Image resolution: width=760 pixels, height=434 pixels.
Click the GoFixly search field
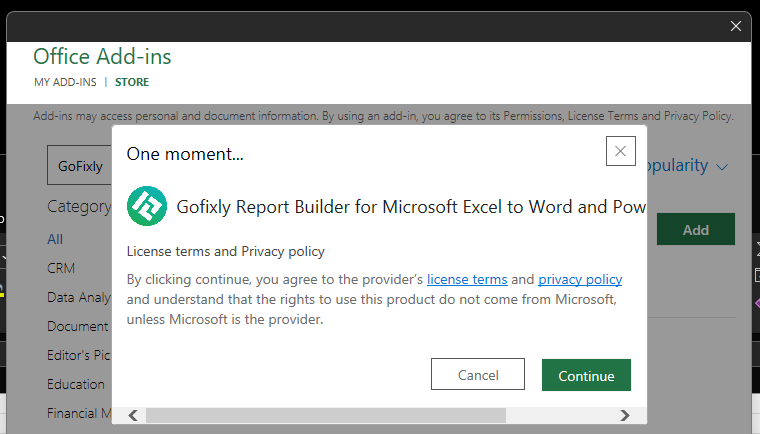79,165
